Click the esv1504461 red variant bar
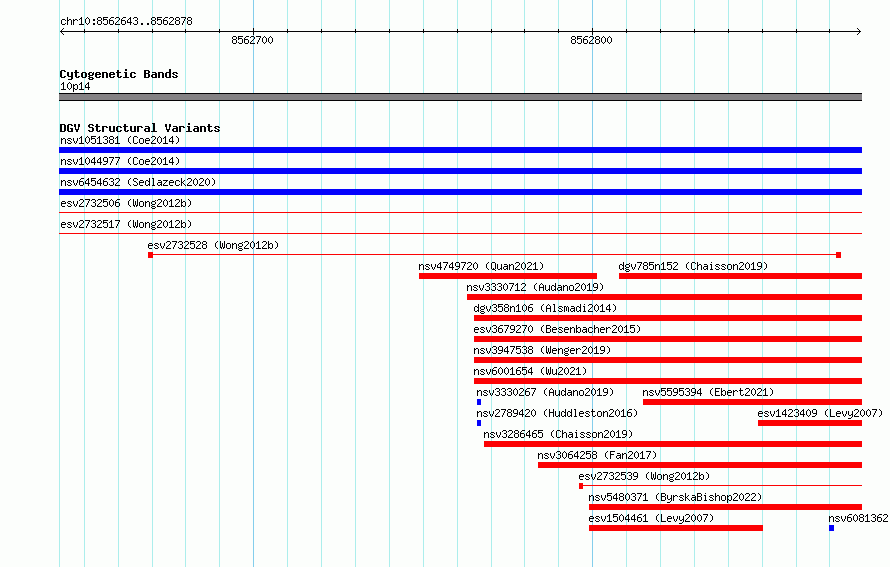 click(676, 528)
